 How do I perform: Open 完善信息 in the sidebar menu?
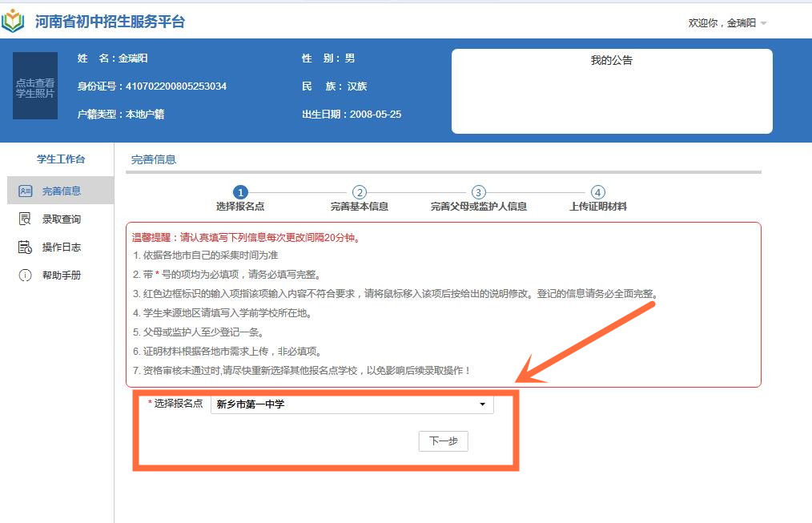point(62,191)
